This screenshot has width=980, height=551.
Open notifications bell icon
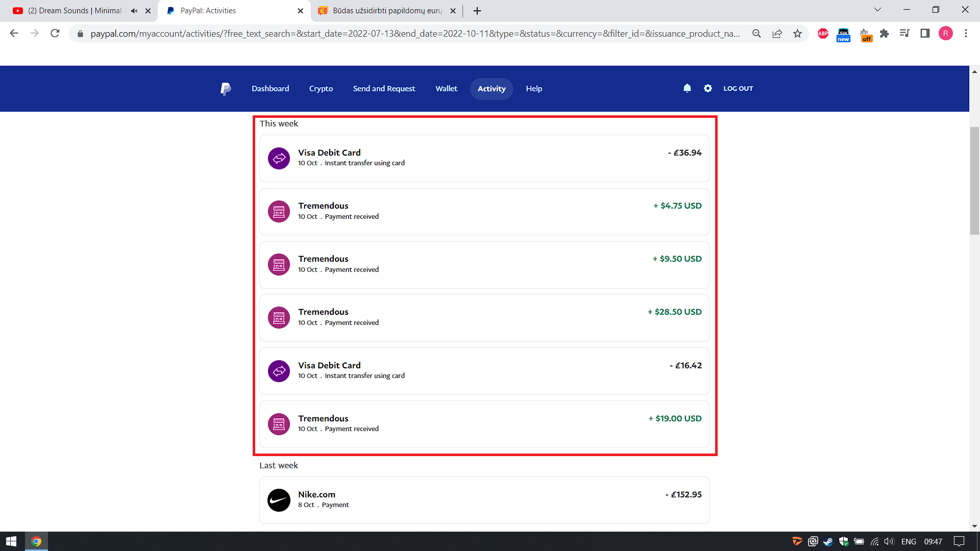coord(687,88)
